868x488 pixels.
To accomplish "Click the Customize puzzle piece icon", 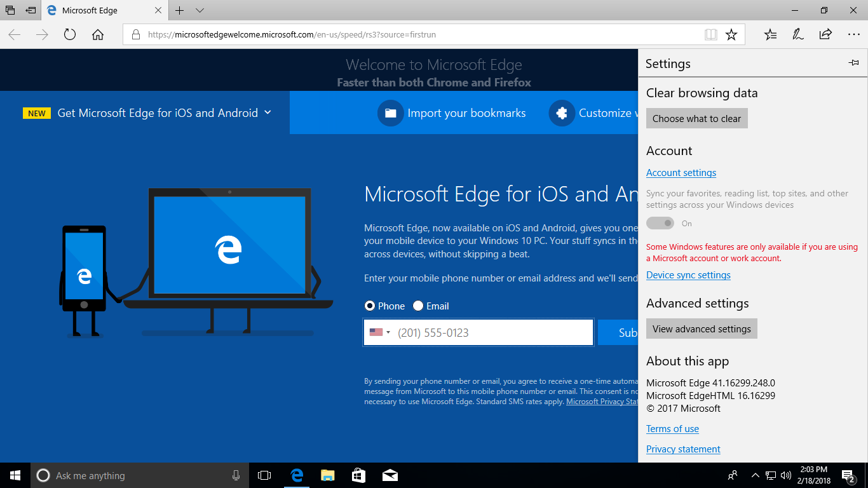I will coord(562,113).
